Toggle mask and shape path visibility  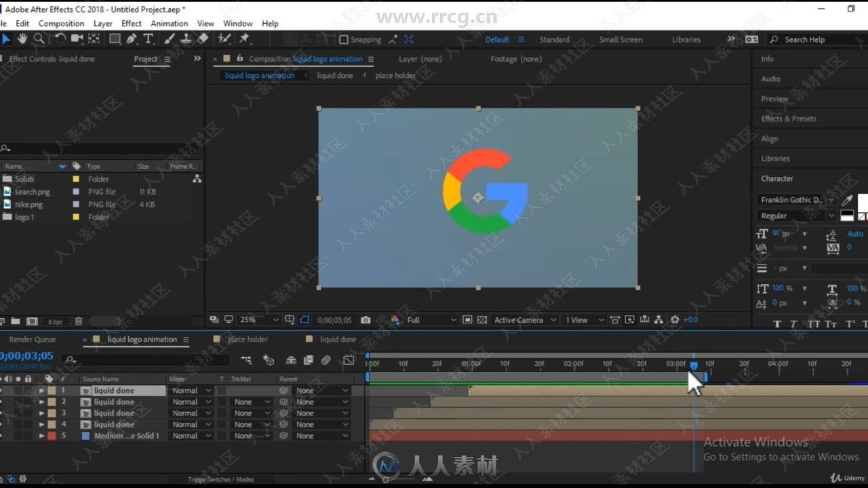coord(304,320)
